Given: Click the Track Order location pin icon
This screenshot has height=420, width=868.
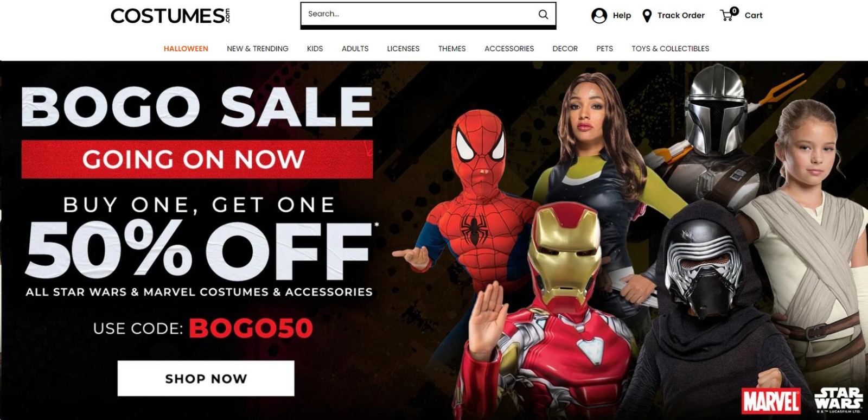Looking at the screenshot, I should tap(647, 16).
